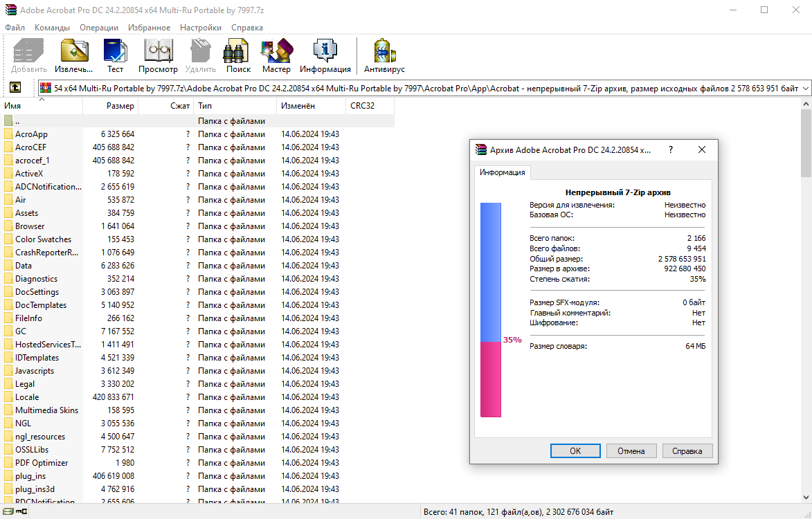Screen dimensions: 812x519
Task: Open the Операции menu
Action: (99, 28)
